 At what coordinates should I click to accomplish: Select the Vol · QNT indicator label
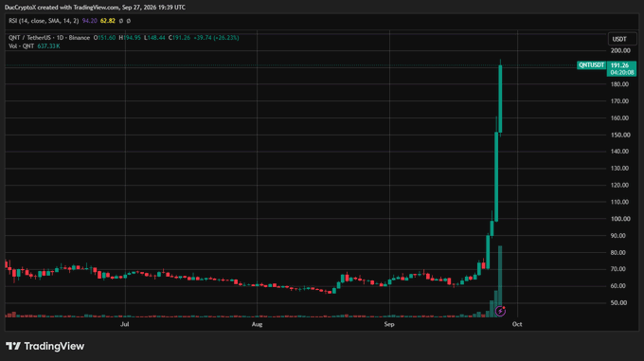tap(22, 46)
